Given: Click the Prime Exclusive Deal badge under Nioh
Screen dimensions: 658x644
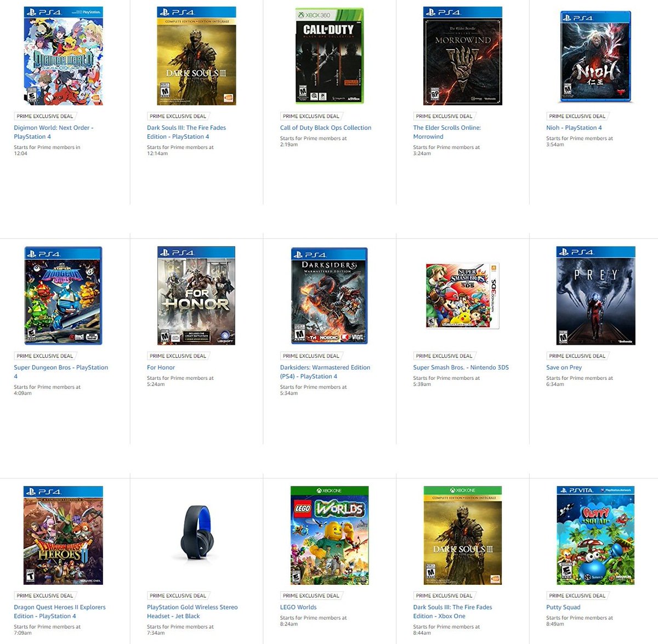Looking at the screenshot, I should click(578, 116).
